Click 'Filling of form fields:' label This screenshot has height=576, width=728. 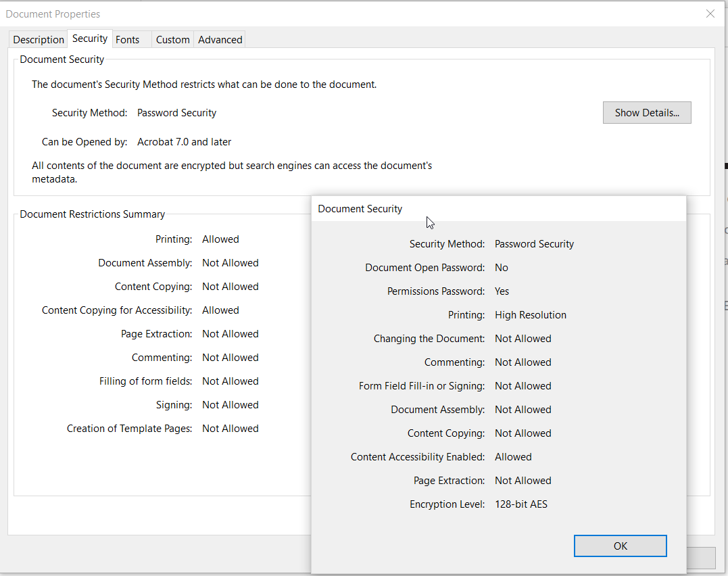[146, 381]
